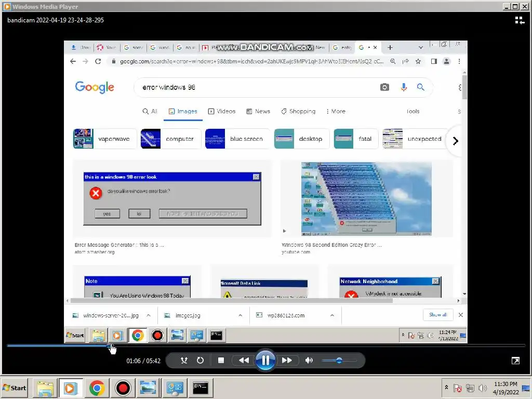Open the picture viewer taskbar icon

click(148, 388)
